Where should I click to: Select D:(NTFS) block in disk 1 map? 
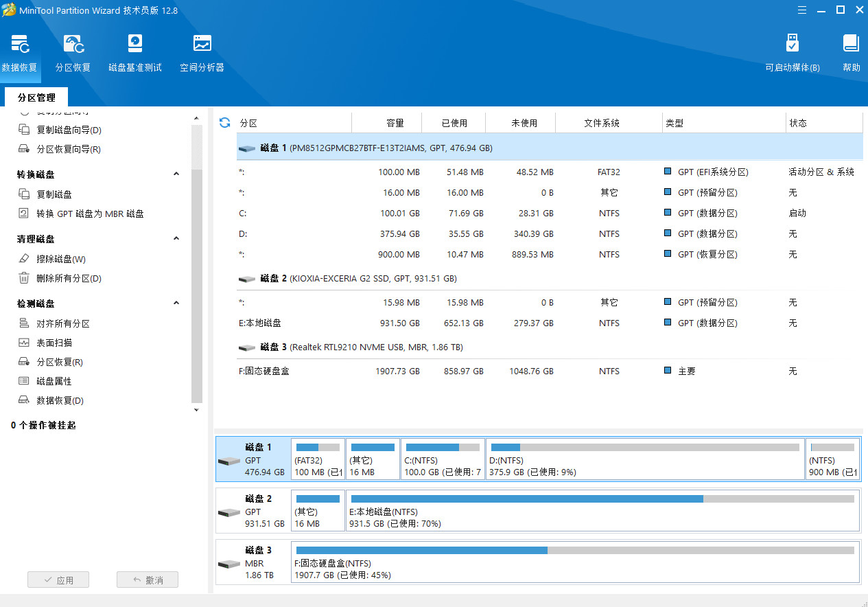pyautogui.click(x=645, y=459)
